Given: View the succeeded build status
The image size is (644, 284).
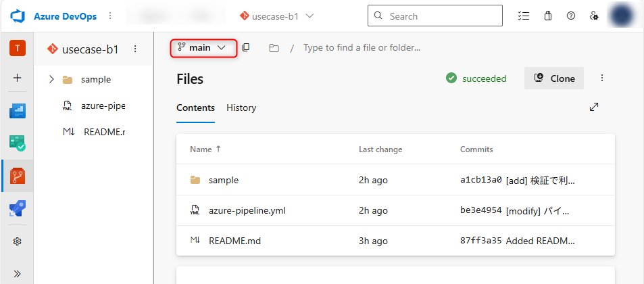Looking at the screenshot, I should (476, 78).
